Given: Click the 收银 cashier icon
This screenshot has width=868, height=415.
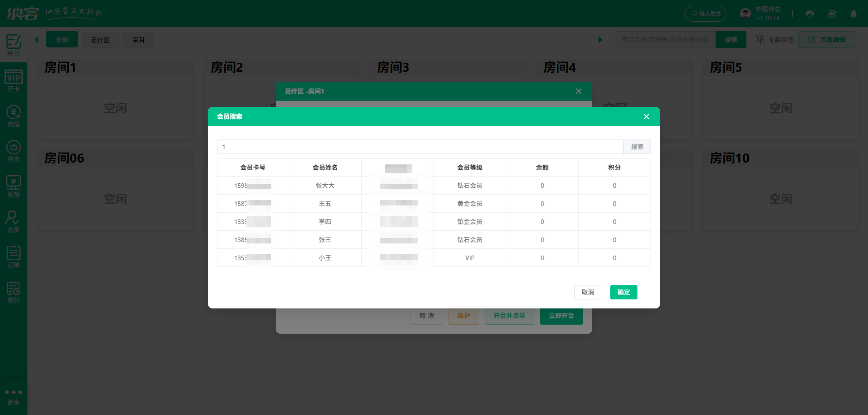Looking at the screenshot, I should (14, 186).
